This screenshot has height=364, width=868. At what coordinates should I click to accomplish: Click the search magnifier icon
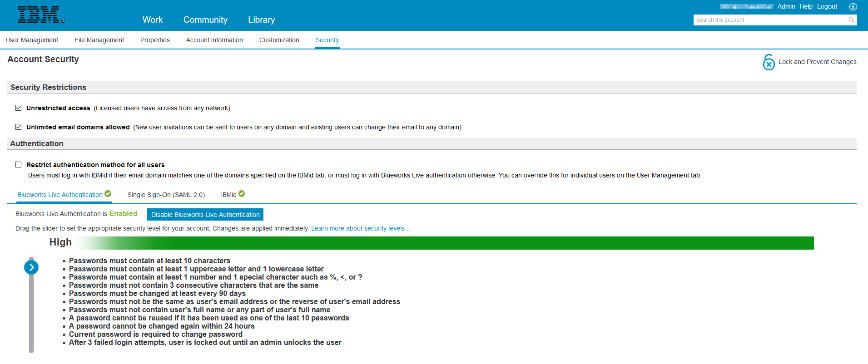851,20
